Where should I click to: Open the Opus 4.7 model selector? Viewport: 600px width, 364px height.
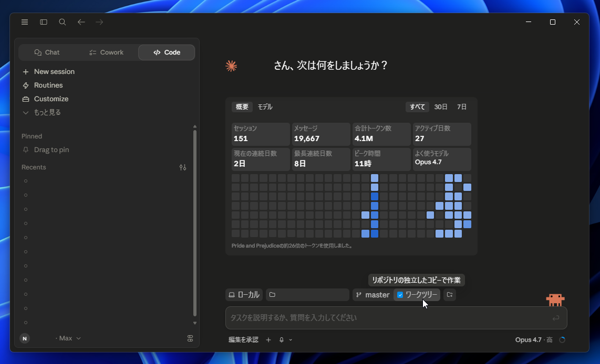coord(533,340)
